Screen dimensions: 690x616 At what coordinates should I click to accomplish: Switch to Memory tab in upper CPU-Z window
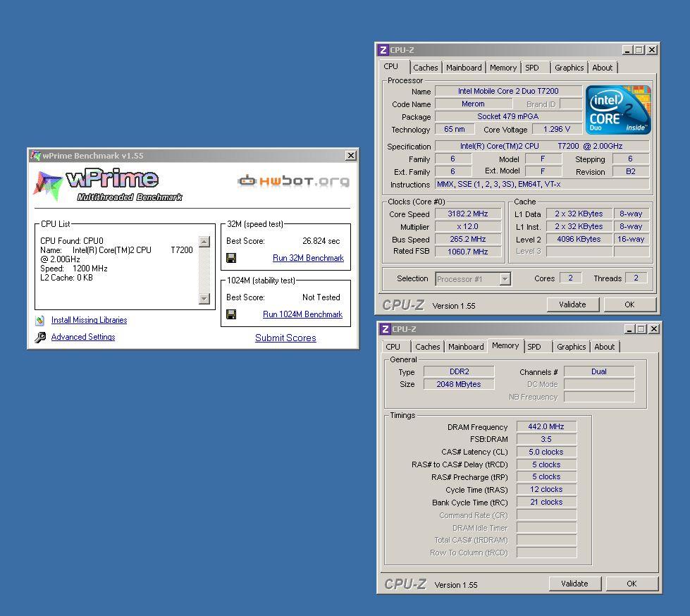[x=503, y=68]
